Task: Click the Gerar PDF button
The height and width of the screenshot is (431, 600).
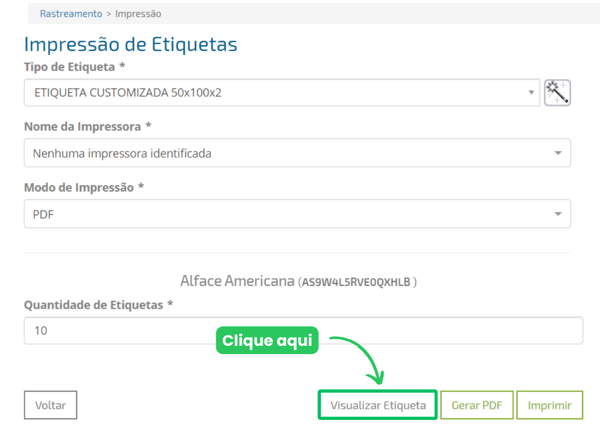Action: 477,405
